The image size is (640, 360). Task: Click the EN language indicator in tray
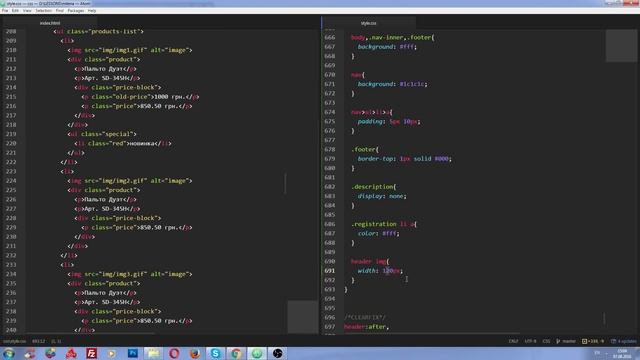[x=597, y=353]
